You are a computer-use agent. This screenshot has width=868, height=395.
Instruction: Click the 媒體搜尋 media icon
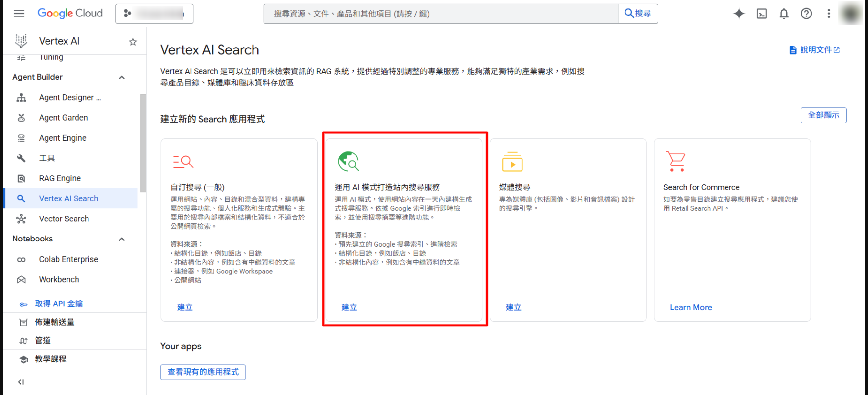point(512,162)
